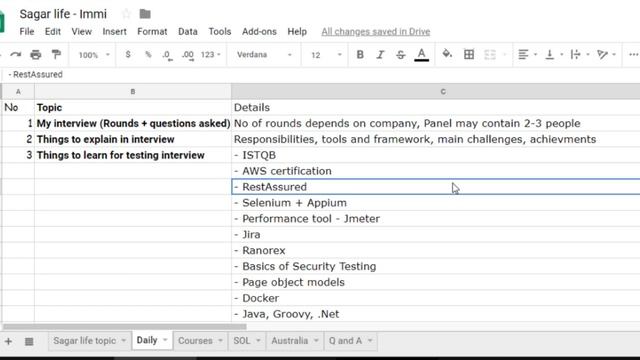The width and height of the screenshot is (640, 360).
Task: Toggle bold formatting
Action: click(360, 54)
